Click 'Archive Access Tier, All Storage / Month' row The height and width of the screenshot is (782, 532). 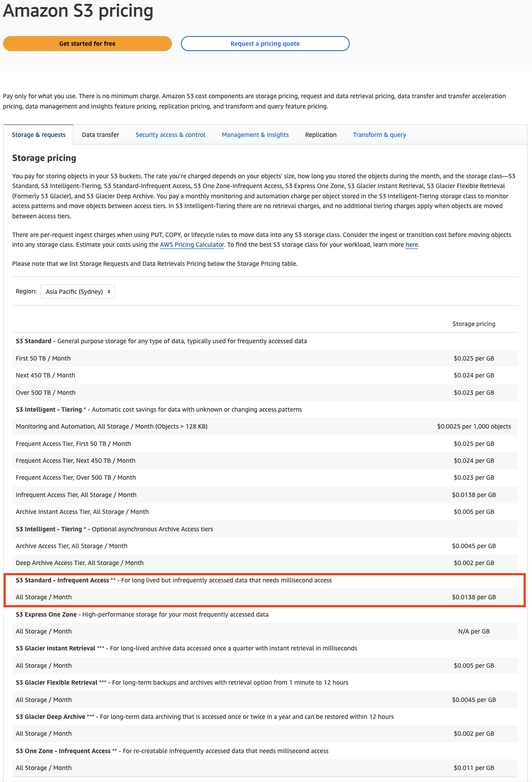coord(265,546)
